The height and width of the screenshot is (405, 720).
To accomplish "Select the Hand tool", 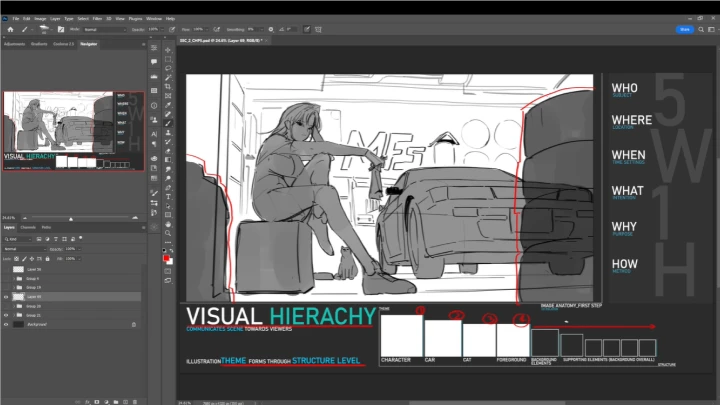I will tap(168, 225).
